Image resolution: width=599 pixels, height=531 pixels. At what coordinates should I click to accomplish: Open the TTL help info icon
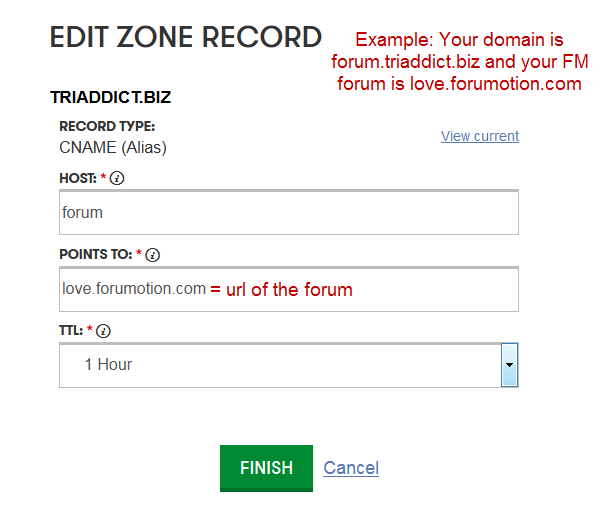tap(103, 331)
